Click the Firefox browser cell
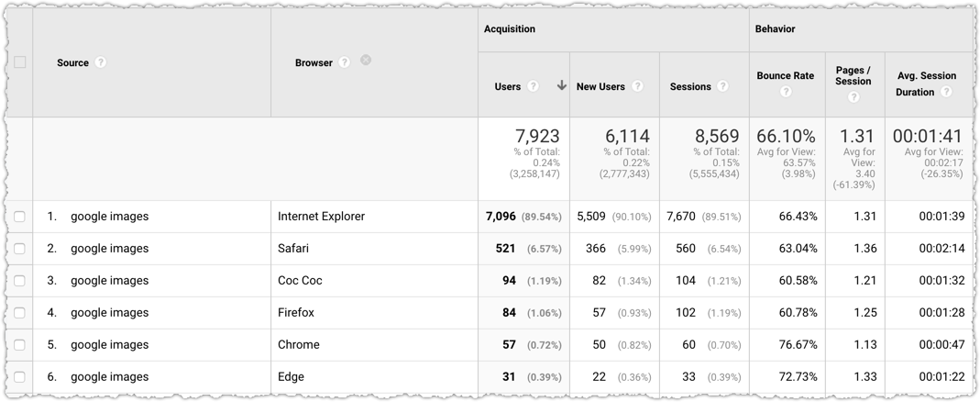Viewport: 980px width, 402px height. click(x=296, y=312)
